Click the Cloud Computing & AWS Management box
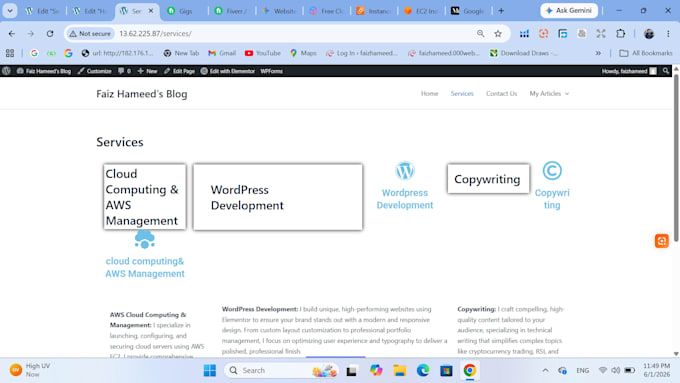 pyautogui.click(x=145, y=197)
